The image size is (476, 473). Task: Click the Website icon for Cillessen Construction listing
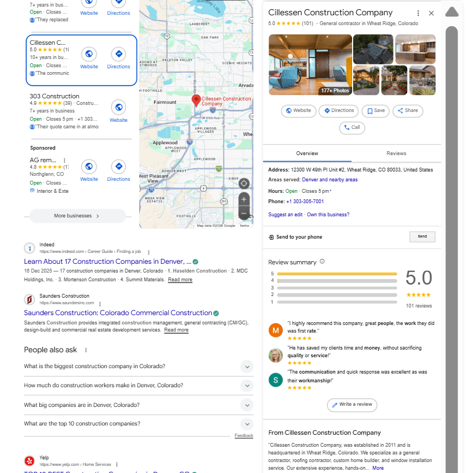[89, 52]
